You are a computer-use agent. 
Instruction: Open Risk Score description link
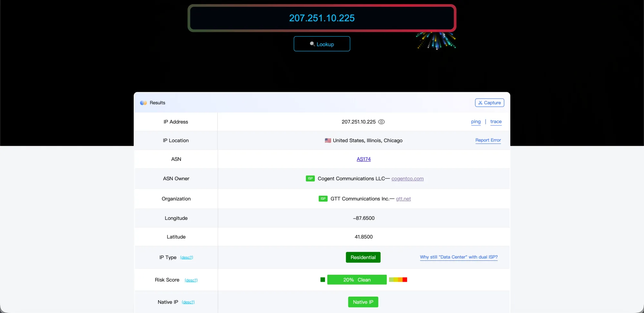[x=191, y=280]
